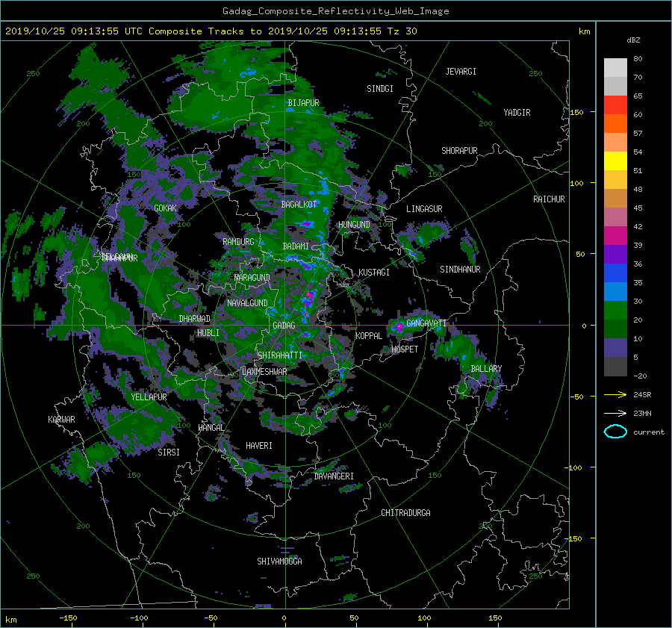Click the blue 35 dBZ legend swatch
The height and width of the screenshot is (628, 672).
coord(615,273)
